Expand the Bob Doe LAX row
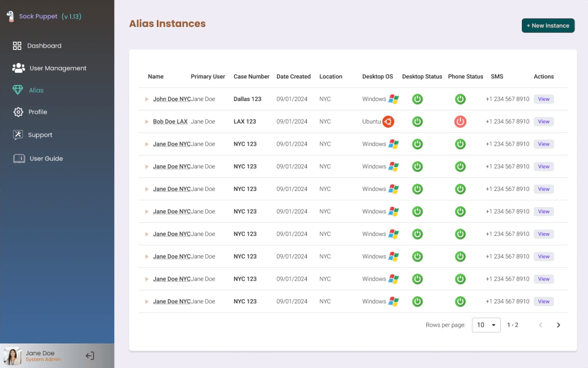Viewport: 588px width, 368px height. pos(146,121)
